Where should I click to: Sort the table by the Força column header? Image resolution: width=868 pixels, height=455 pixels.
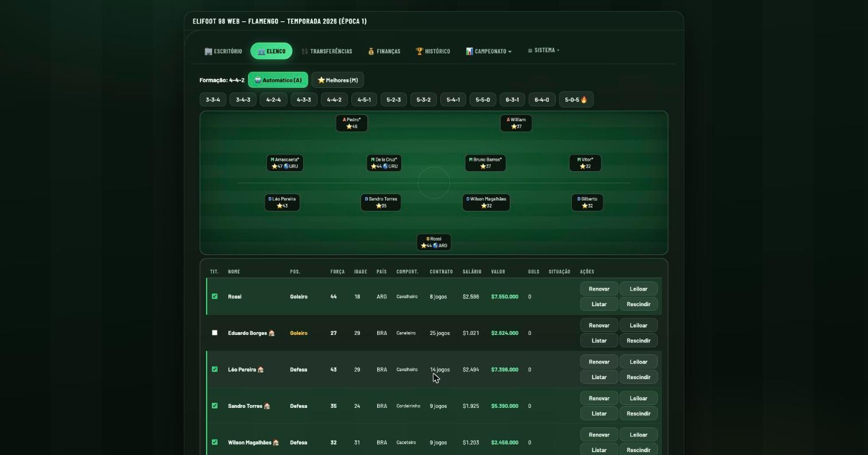point(338,272)
